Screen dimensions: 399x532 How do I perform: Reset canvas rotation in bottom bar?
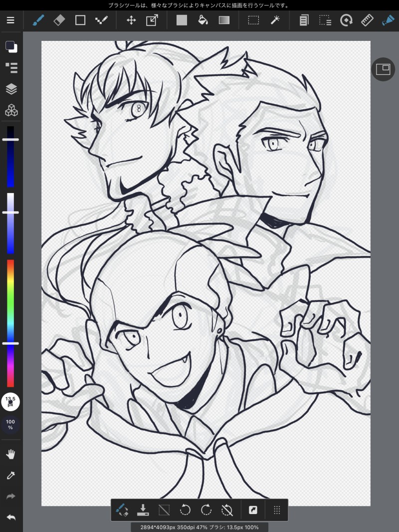227,510
